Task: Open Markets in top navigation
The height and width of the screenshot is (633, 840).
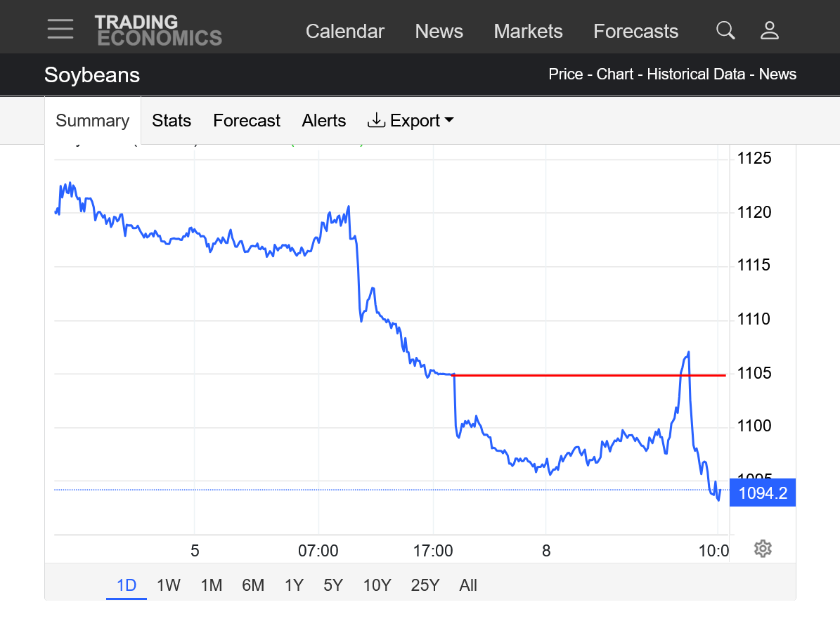Action: pos(528,32)
